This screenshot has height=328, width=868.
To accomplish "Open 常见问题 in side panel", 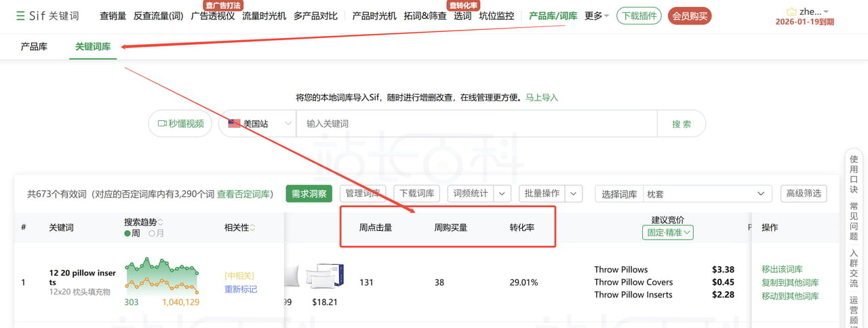I will tap(854, 221).
